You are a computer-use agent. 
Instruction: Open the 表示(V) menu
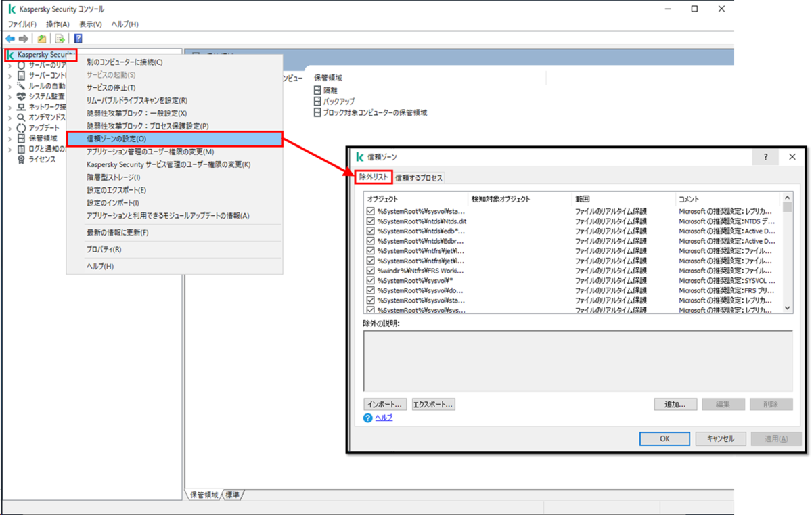pos(90,24)
